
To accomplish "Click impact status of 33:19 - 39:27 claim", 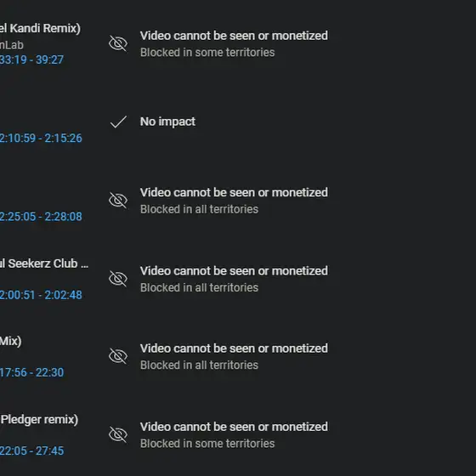I will coord(234,36).
